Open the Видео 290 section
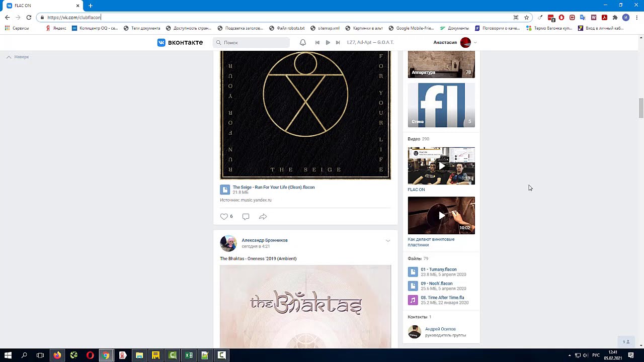 (419, 139)
